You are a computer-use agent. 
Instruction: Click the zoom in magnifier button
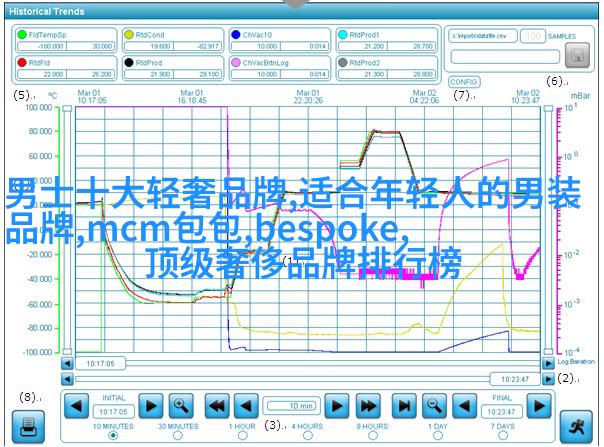click(181, 406)
